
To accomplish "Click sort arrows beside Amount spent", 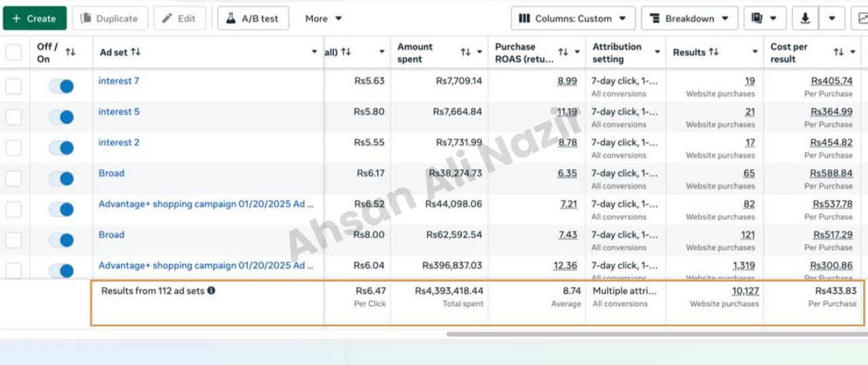I will [x=465, y=52].
